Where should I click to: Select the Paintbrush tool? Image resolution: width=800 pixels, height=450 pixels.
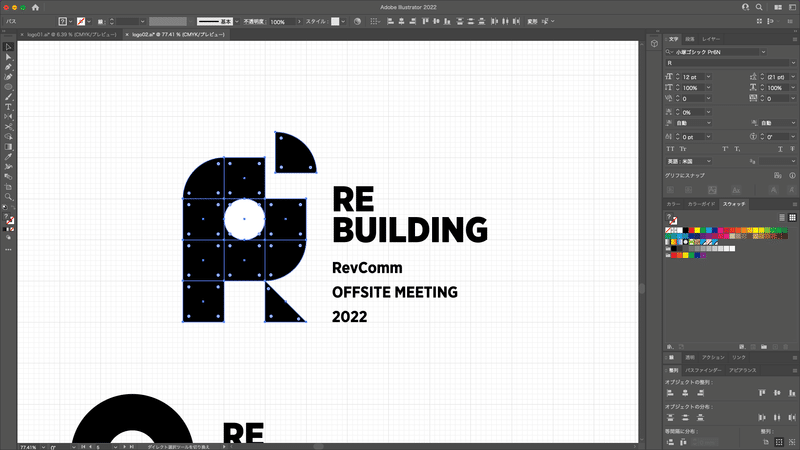coord(8,97)
